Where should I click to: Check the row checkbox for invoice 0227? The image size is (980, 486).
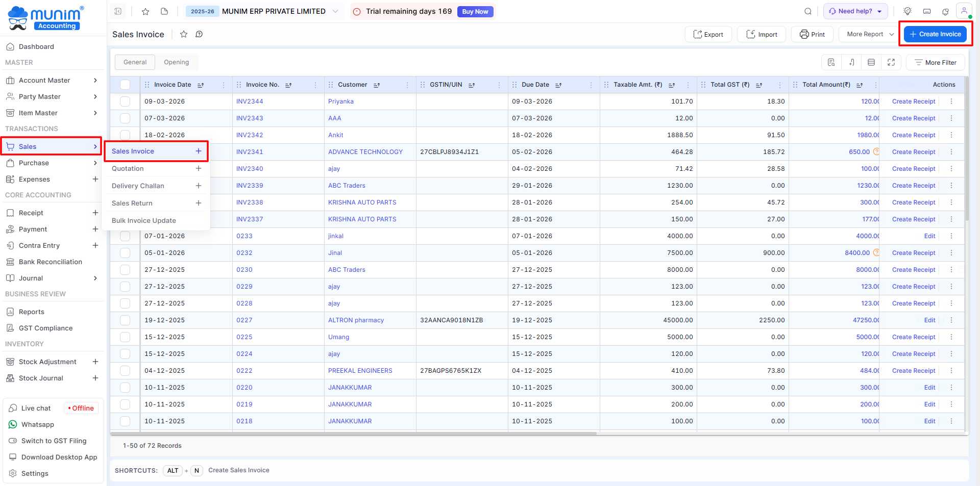[125, 320]
